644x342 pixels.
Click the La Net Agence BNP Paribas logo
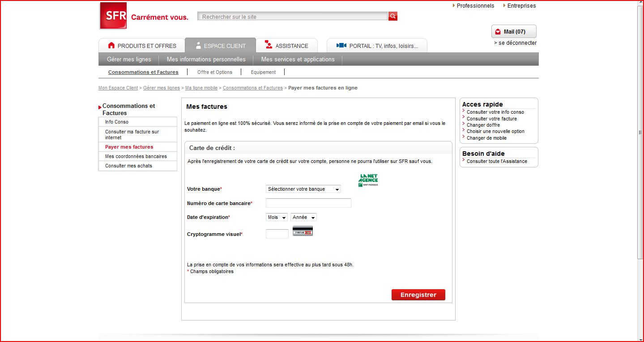coord(368,180)
